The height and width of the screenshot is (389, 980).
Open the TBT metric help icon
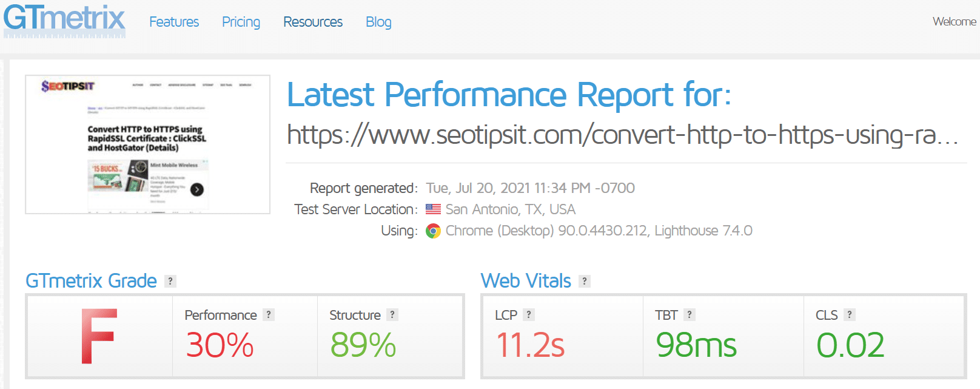pos(690,314)
